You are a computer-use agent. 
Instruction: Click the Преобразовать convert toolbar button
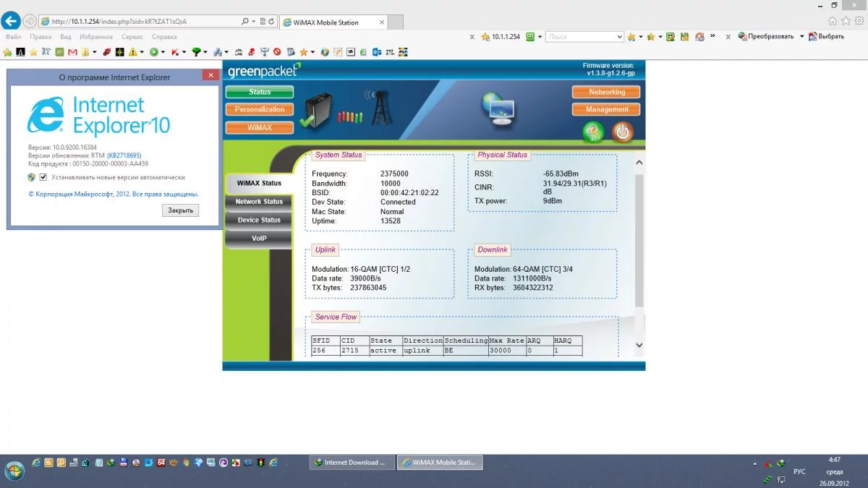coord(765,36)
